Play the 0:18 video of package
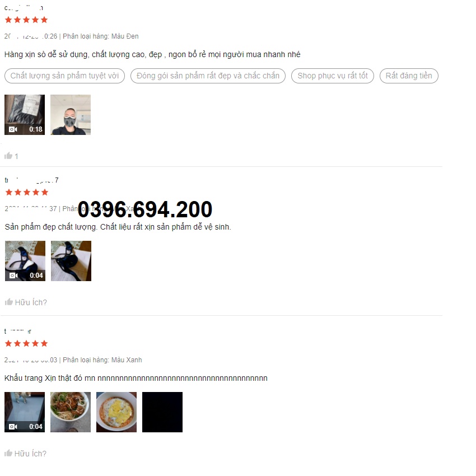Viewport: 476px width, 476px height. (x=25, y=115)
